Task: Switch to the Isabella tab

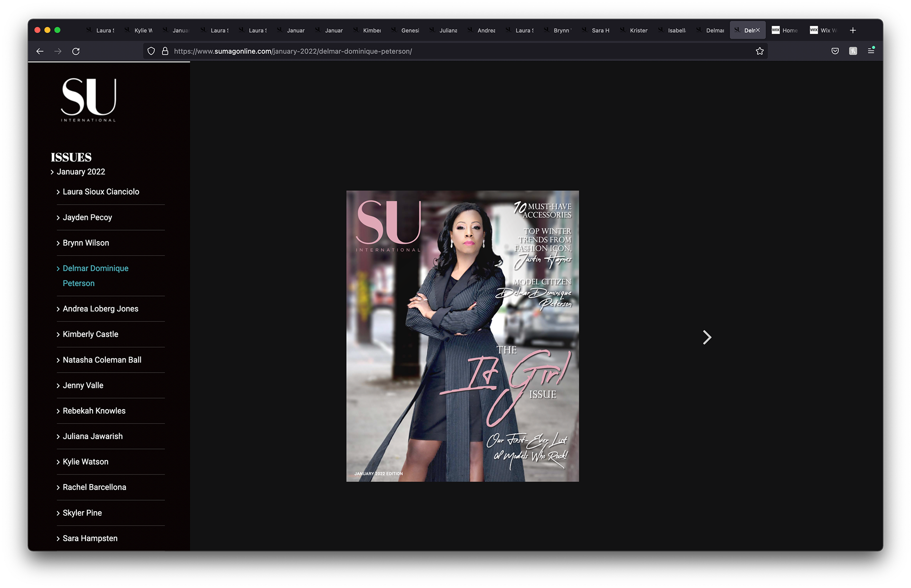Action: click(x=672, y=30)
